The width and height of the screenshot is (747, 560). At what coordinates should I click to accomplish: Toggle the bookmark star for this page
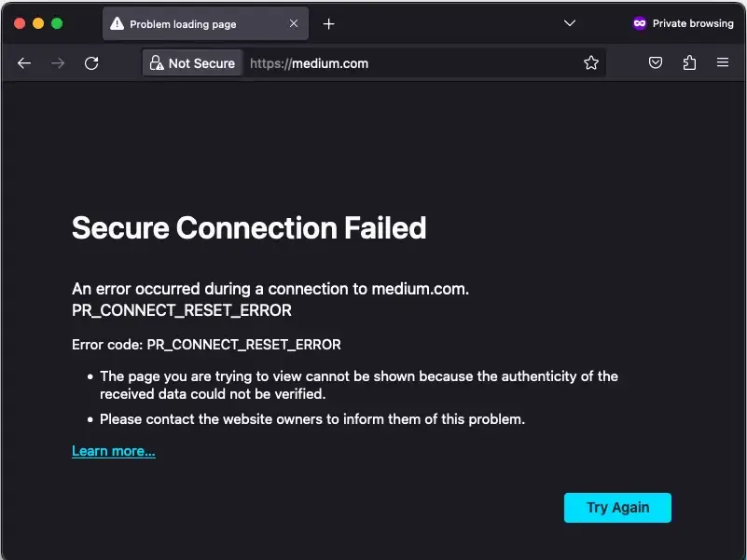tap(591, 62)
